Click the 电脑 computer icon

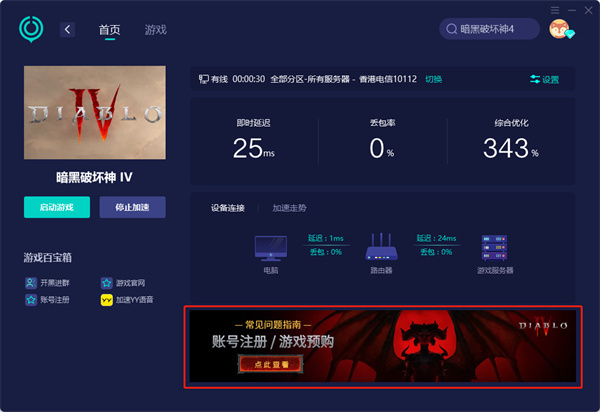[271, 248]
